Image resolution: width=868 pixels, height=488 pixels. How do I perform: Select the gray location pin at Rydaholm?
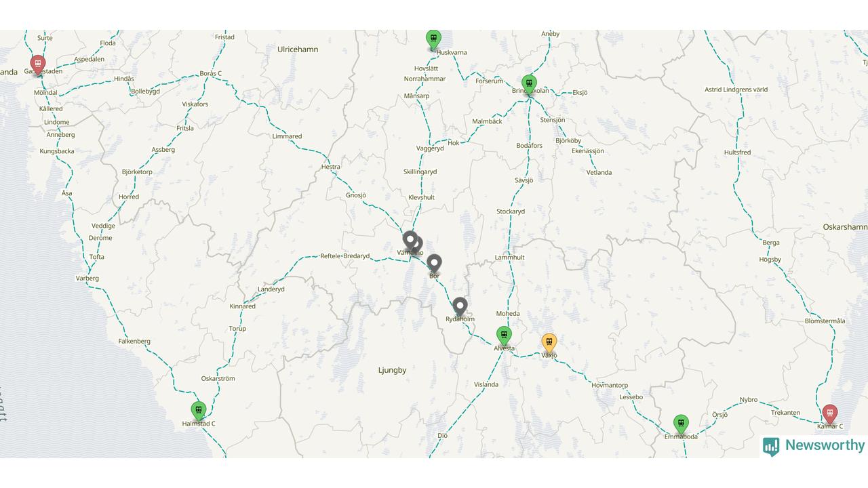click(x=460, y=307)
